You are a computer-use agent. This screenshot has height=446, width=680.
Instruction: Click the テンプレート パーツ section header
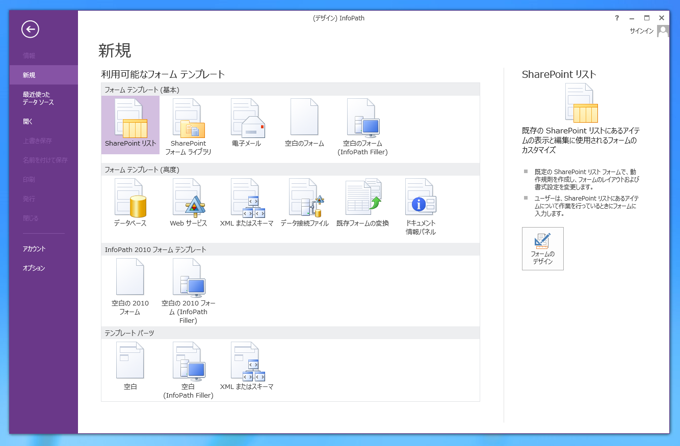coord(291,333)
